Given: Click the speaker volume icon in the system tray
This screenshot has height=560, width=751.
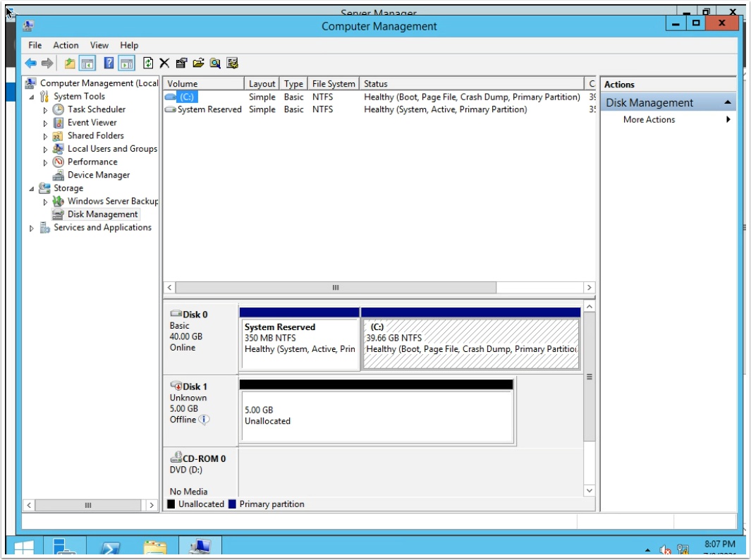Looking at the screenshot, I should pos(665,549).
